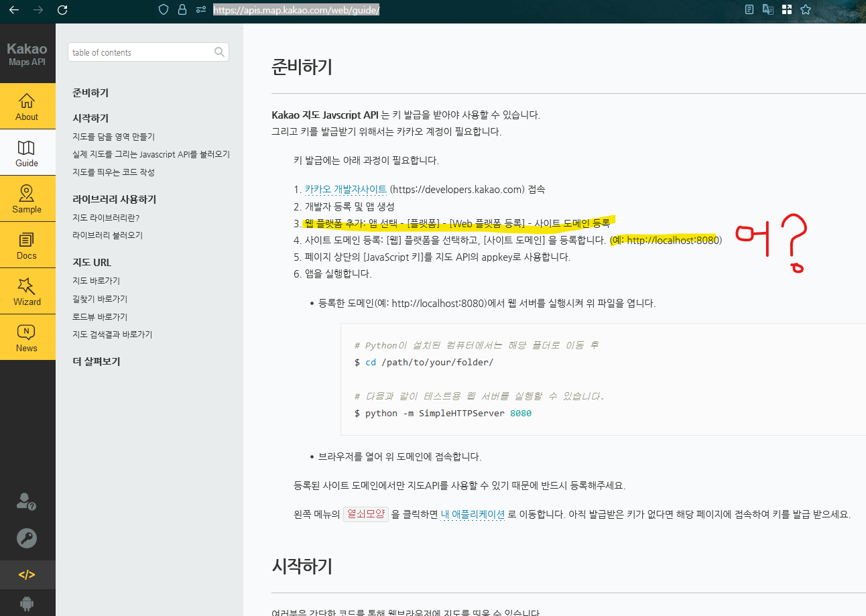Jump to 시작하기 in the contents
This screenshot has width=866, height=616.
pos(90,118)
